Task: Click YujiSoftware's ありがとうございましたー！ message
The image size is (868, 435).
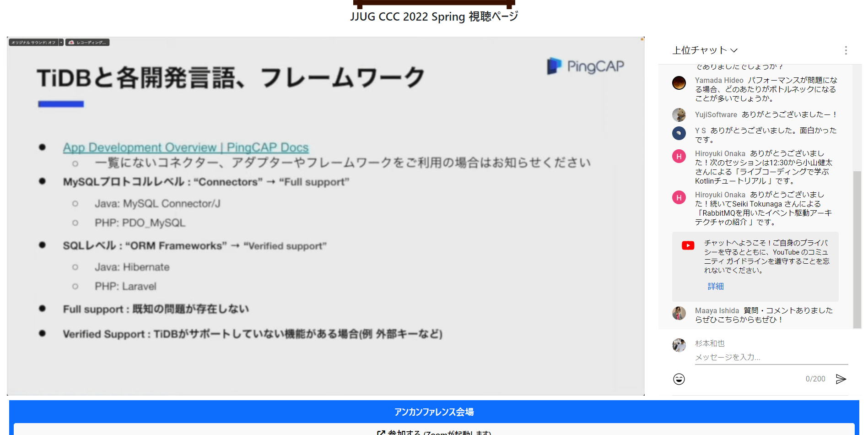Action: [x=789, y=114]
